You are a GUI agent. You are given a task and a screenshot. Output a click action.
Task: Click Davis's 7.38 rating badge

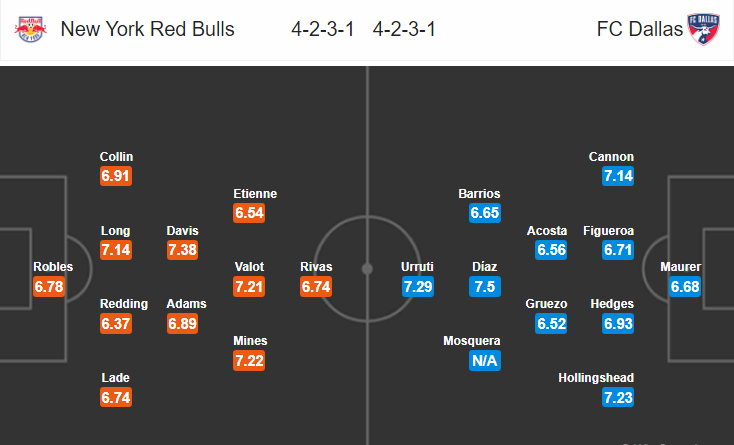click(183, 250)
